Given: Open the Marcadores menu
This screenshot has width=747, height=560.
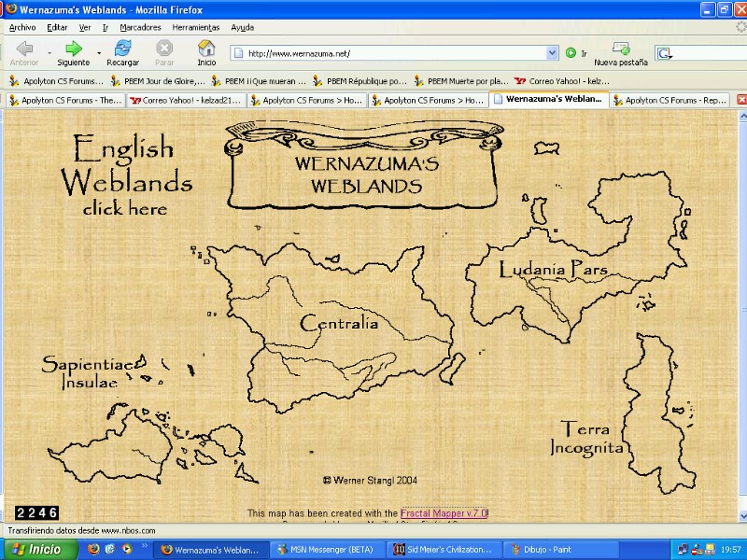Looking at the screenshot, I should [x=140, y=28].
